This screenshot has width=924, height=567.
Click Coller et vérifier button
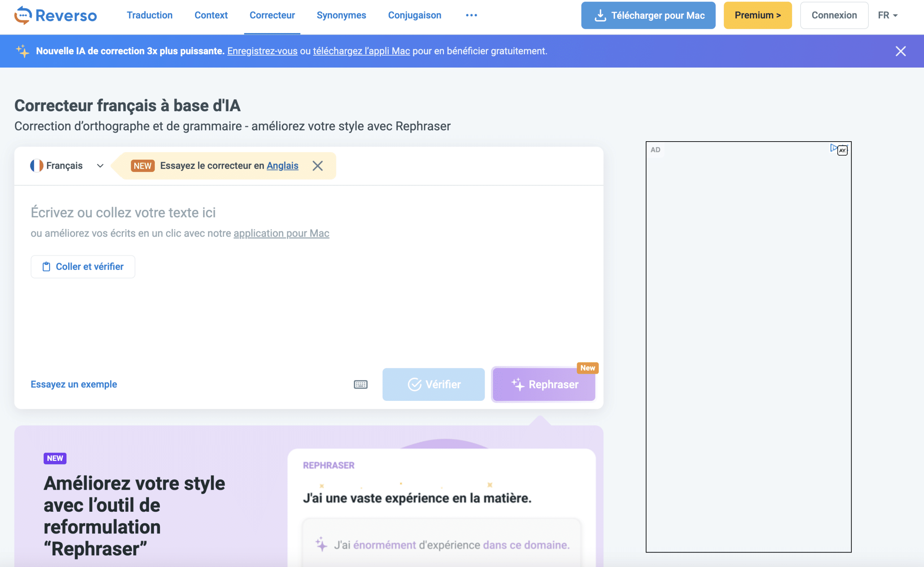coord(83,267)
